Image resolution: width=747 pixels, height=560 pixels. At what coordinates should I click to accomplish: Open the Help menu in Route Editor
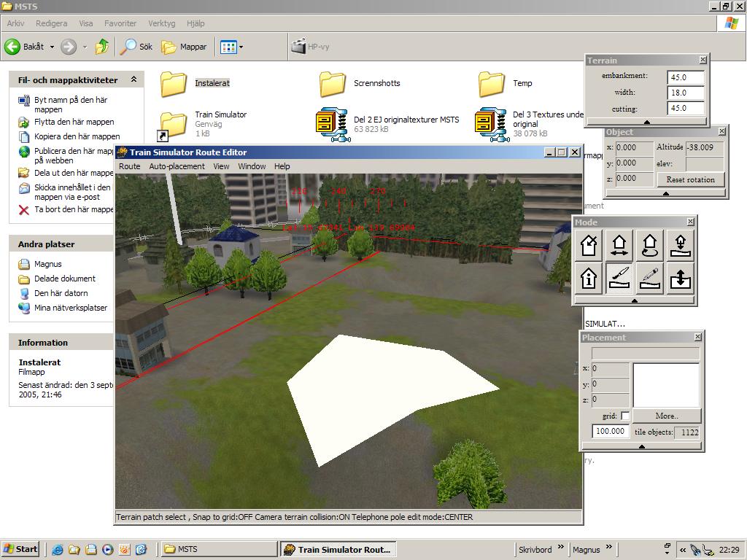[282, 166]
